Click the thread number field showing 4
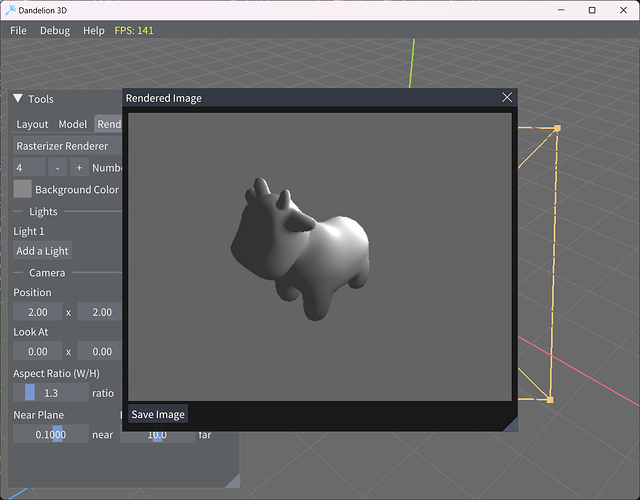The image size is (640, 500). coord(29,168)
